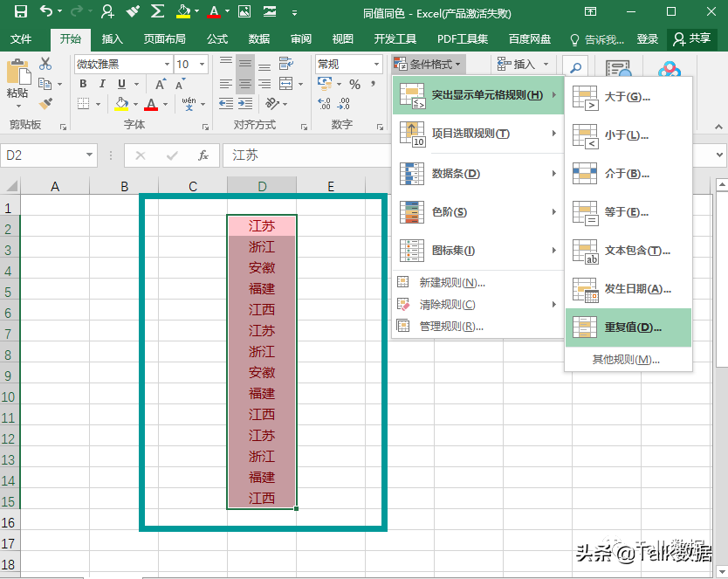Decrease the font size
728x579 pixels.
(180, 85)
